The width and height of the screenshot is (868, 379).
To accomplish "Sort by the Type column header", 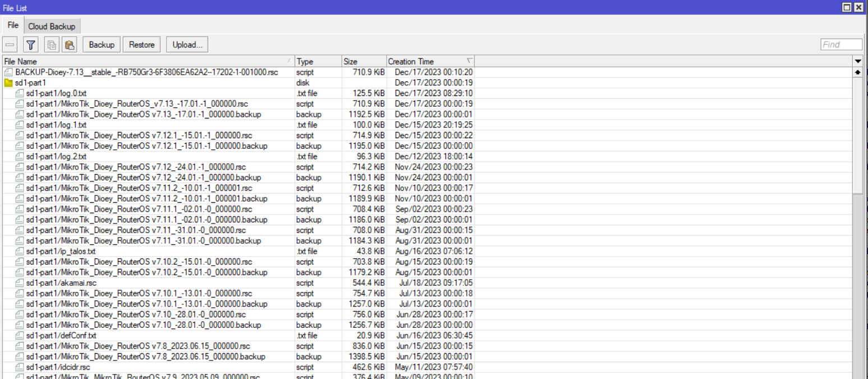I will [318, 61].
